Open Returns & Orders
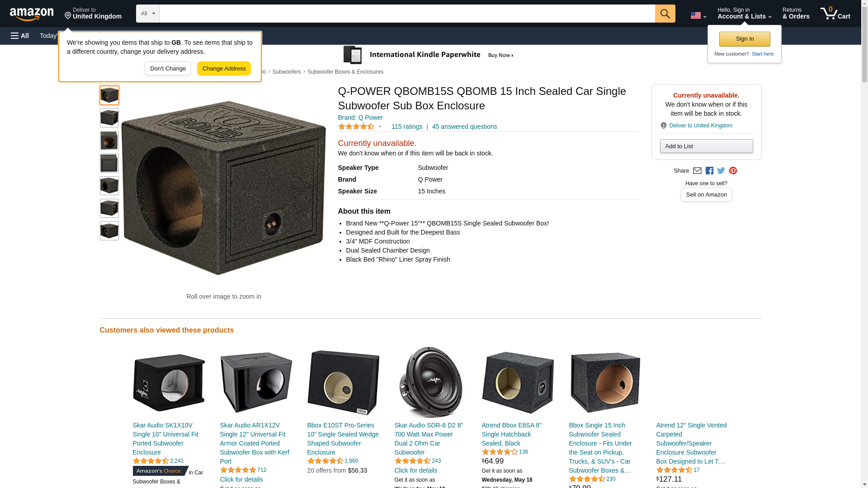 (x=796, y=14)
